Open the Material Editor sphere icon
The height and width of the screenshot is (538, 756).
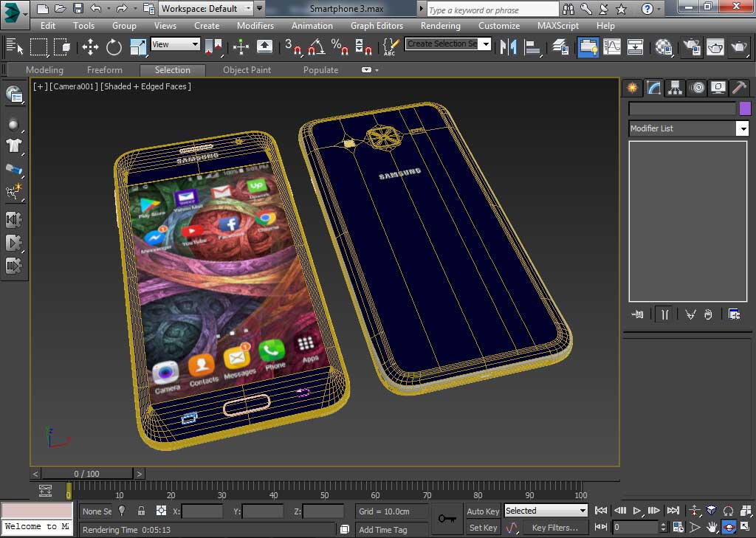(x=664, y=47)
